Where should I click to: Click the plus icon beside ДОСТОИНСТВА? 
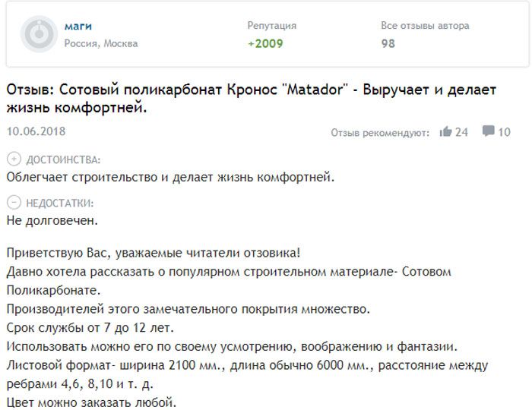[x=13, y=159]
